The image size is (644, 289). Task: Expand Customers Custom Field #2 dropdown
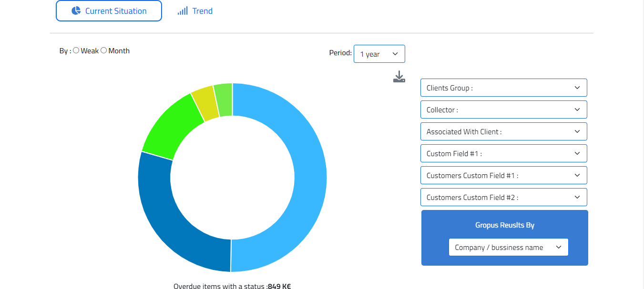(503, 197)
